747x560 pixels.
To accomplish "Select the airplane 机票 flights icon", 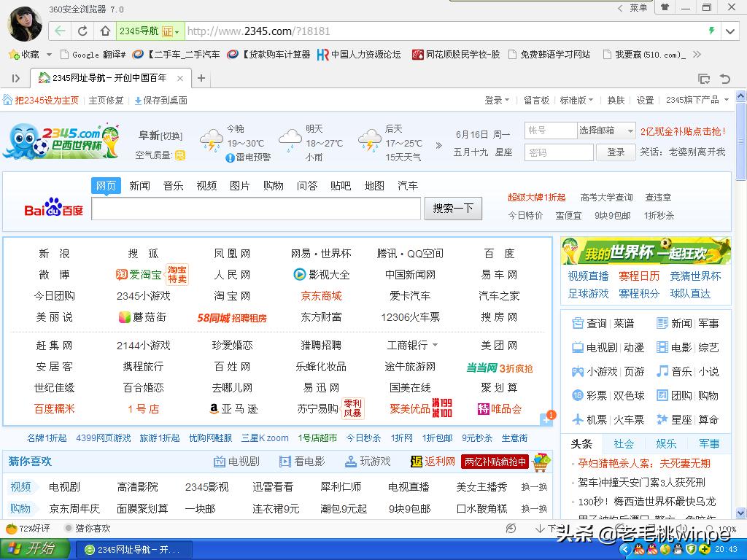I will 576,420.
